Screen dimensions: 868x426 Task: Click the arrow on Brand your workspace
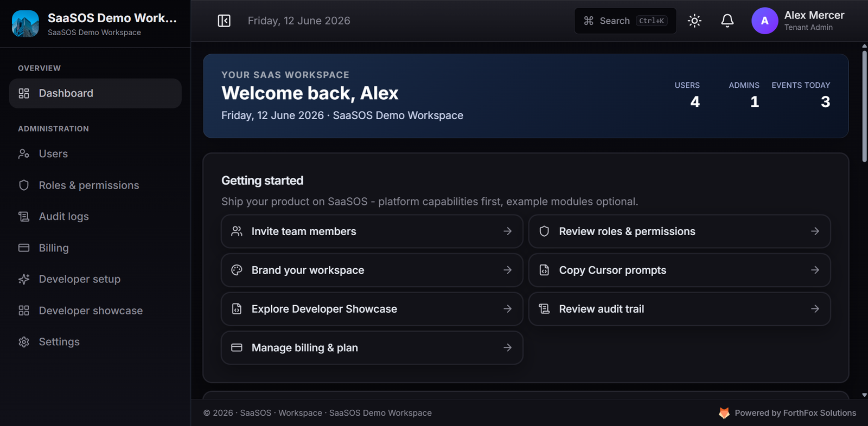click(x=507, y=270)
